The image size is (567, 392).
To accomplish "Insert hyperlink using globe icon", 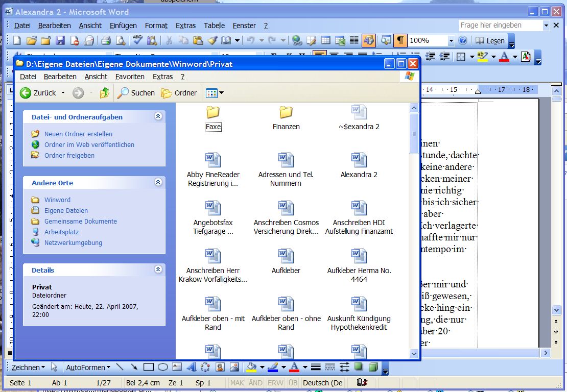I will [x=297, y=40].
